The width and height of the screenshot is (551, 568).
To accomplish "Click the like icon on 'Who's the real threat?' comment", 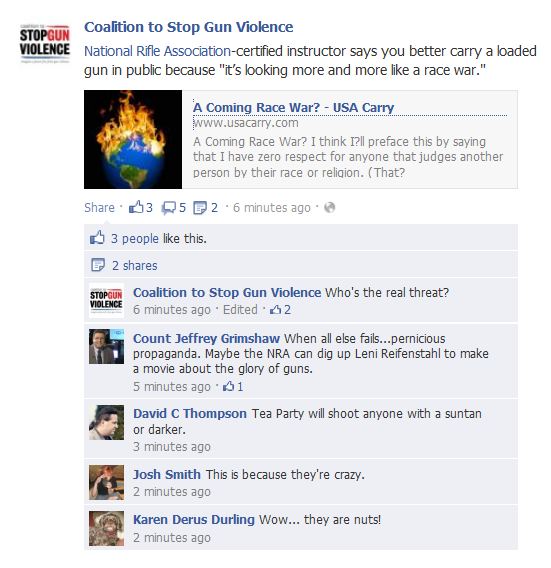I will click(x=276, y=309).
